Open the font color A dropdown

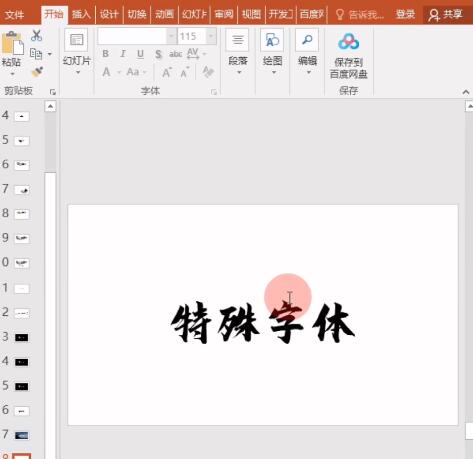click(119, 72)
